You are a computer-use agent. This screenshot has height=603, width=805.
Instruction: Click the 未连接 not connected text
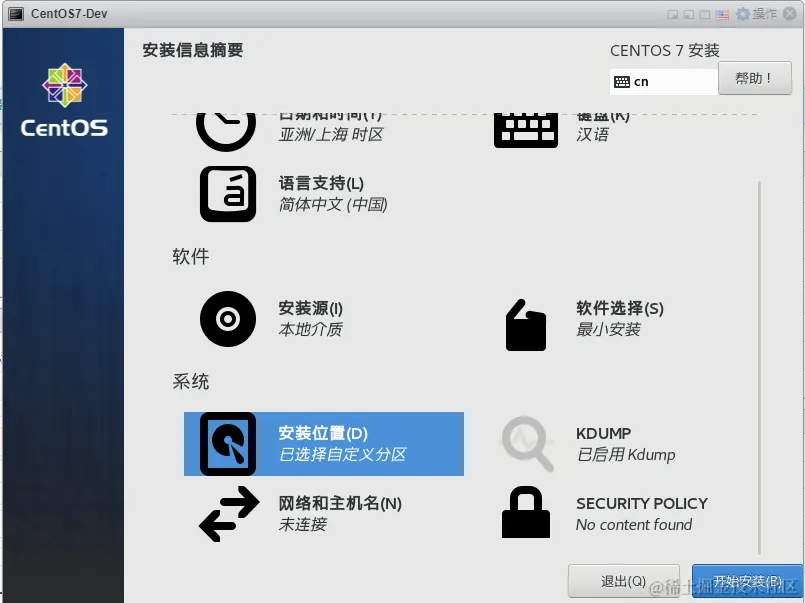303,524
